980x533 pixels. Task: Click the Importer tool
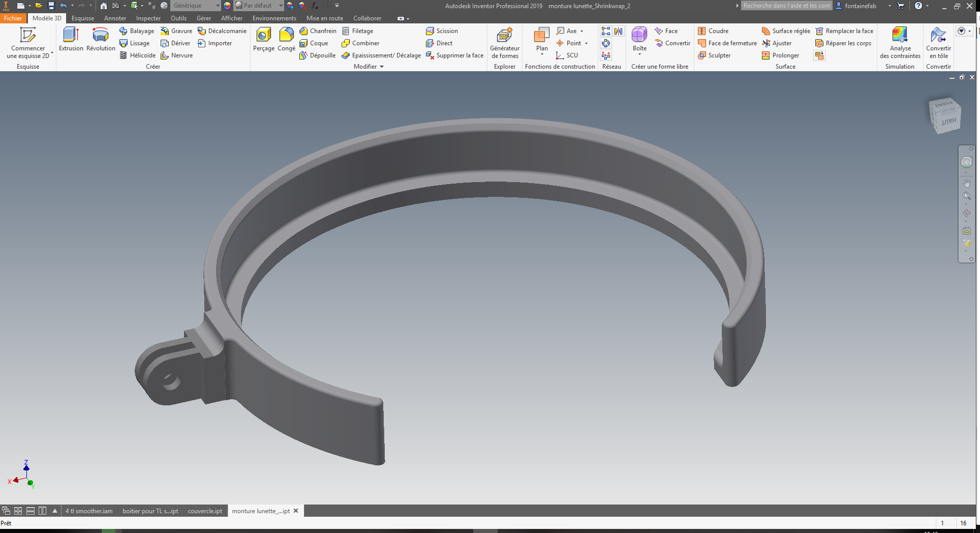click(215, 43)
